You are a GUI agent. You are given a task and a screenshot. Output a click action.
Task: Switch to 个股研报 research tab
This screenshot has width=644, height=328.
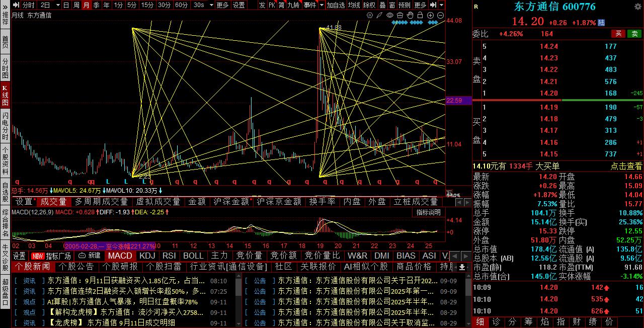coord(120,266)
